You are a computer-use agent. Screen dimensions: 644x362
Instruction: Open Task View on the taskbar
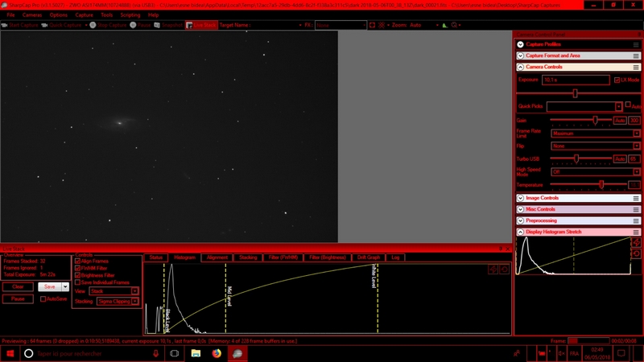pyautogui.click(x=174, y=353)
